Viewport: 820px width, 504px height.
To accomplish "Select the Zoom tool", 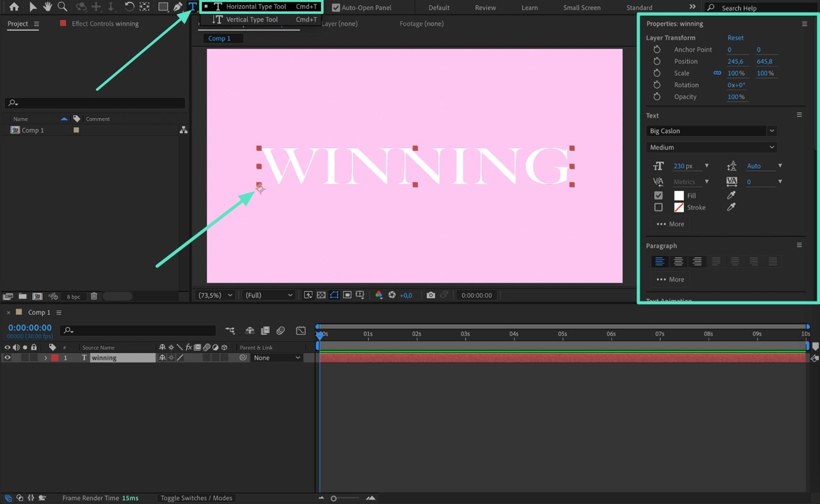I will [x=62, y=7].
